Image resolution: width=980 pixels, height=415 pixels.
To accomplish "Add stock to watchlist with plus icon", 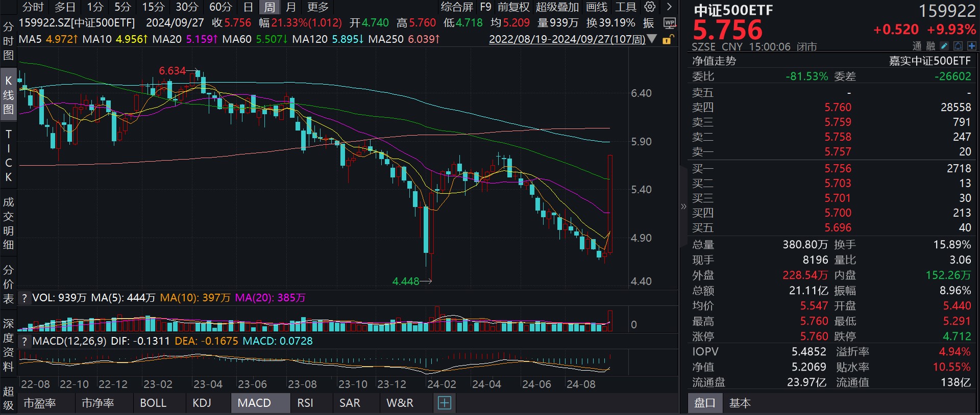I will coord(971,46).
